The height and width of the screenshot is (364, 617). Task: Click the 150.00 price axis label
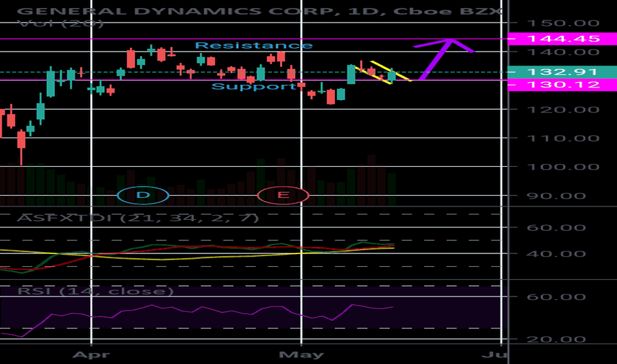(563, 23)
